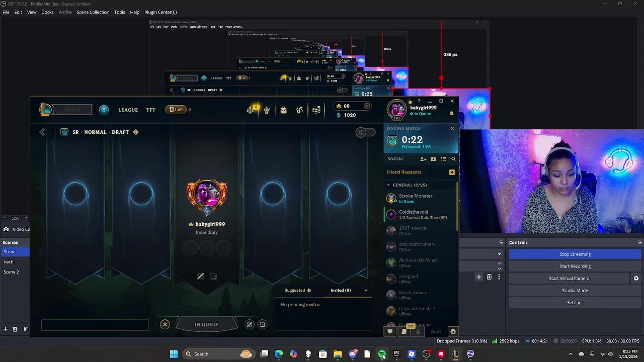
Task: Open the Windows Start menu
Action: (x=174, y=354)
